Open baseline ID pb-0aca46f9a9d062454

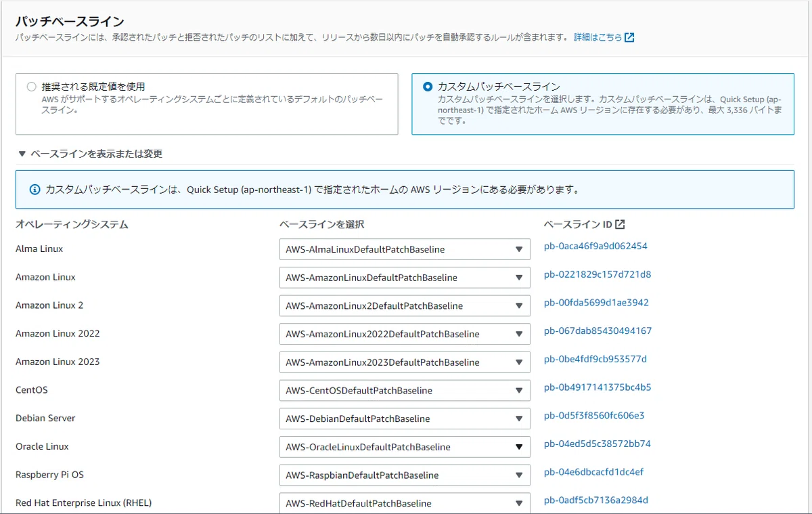pos(595,246)
